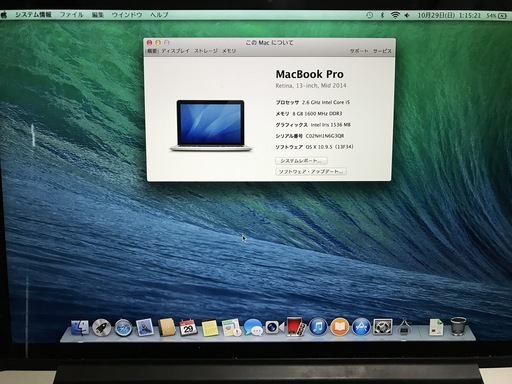
Task: Click the システムレポート... button
Action: tap(301, 161)
